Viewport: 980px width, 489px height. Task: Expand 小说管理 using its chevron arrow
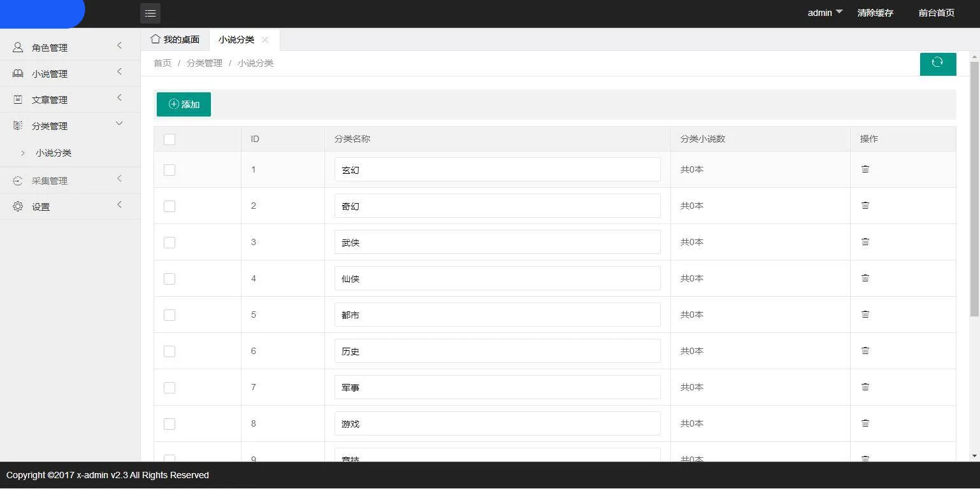pyautogui.click(x=119, y=71)
